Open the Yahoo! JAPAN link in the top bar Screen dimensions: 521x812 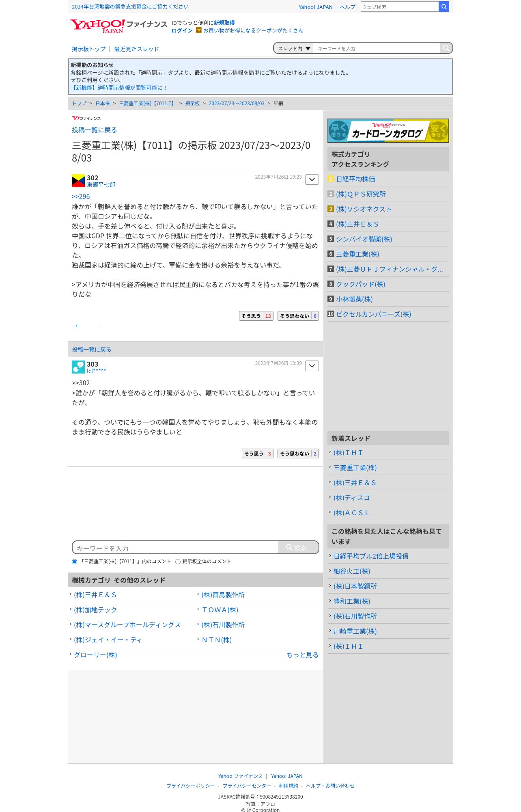[x=315, y=7]
